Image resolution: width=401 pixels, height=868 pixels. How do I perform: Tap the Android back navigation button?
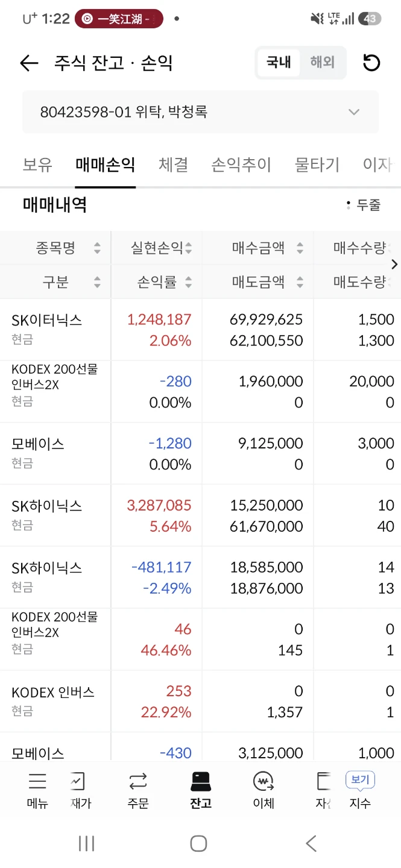click(x=311, y=843)
